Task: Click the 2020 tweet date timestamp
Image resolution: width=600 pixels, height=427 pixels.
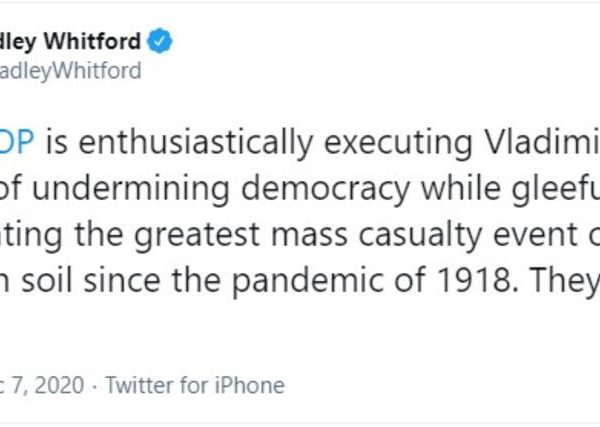Action: click(42, 384)
